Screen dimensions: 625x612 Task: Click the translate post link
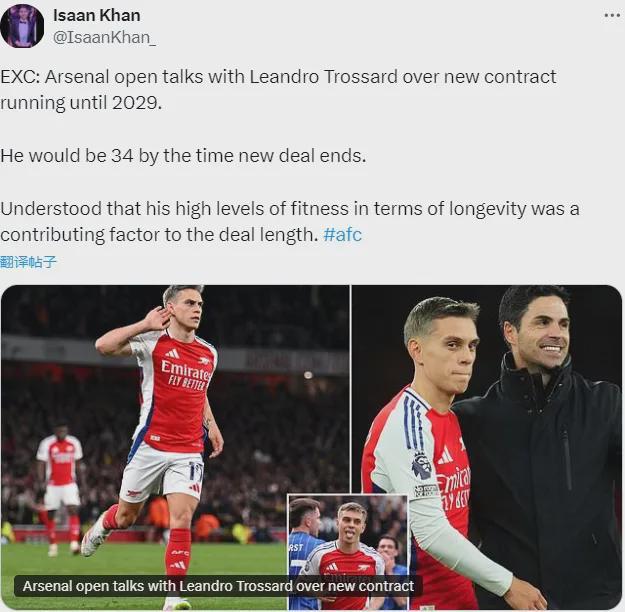[29, 262]
